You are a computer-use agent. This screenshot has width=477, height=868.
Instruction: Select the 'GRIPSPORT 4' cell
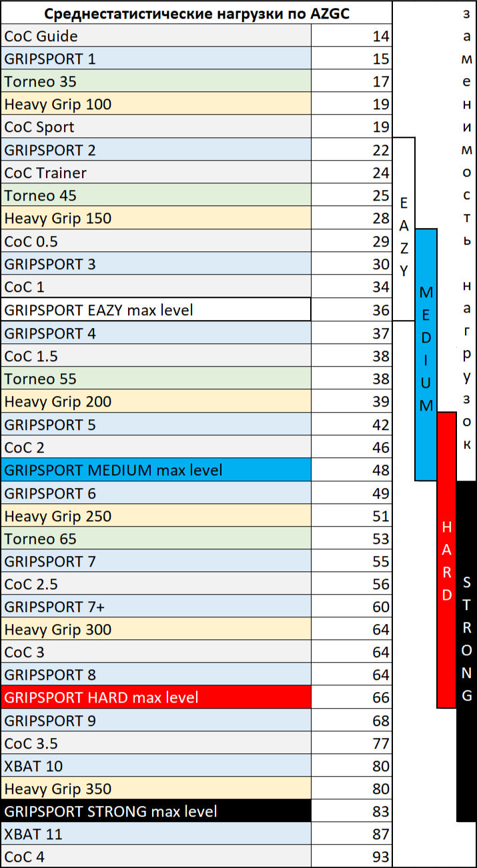(156, 333)
